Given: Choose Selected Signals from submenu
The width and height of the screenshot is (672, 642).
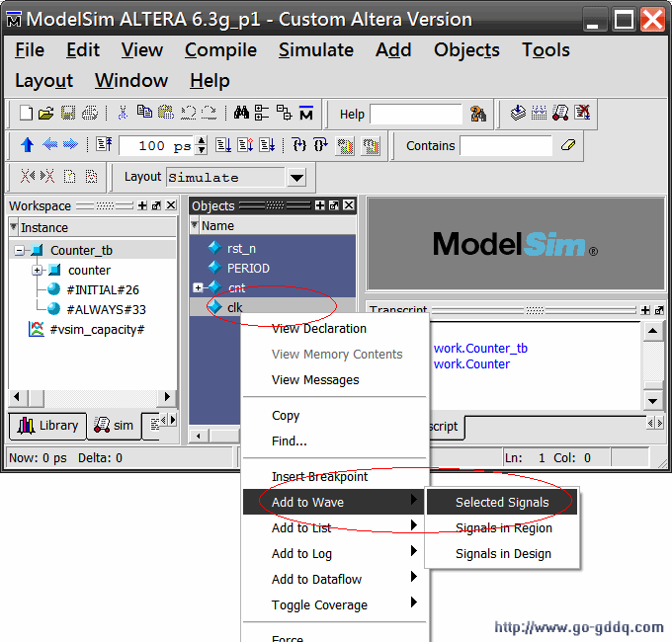Looking at the screenshot, I should 501,502.
